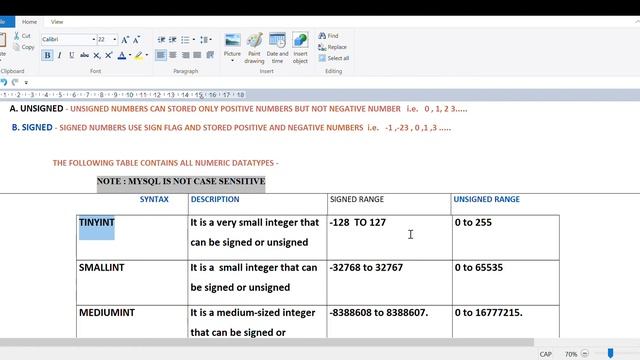Move the zoom slider handle
Screen dimensions: 640x360
pos(610,353)
